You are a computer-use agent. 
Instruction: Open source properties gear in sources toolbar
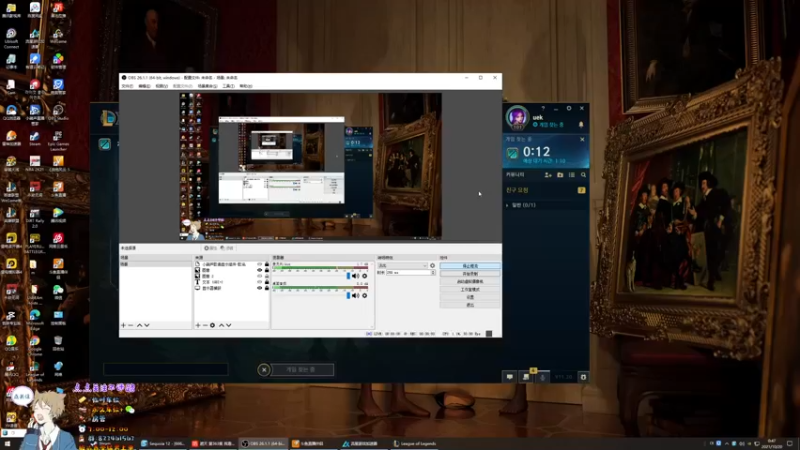pyautogui.click(x=213, y=325)
